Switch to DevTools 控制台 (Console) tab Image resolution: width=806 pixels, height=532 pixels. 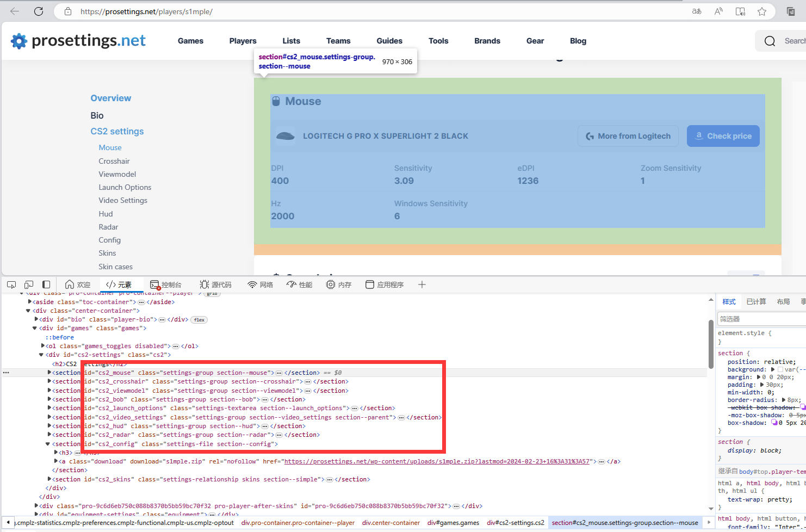click(166, 284)
